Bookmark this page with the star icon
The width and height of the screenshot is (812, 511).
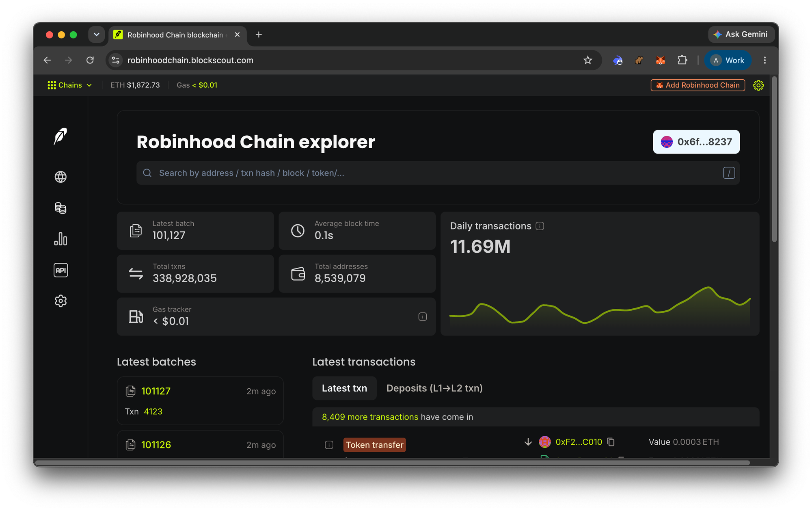[587, 61]
